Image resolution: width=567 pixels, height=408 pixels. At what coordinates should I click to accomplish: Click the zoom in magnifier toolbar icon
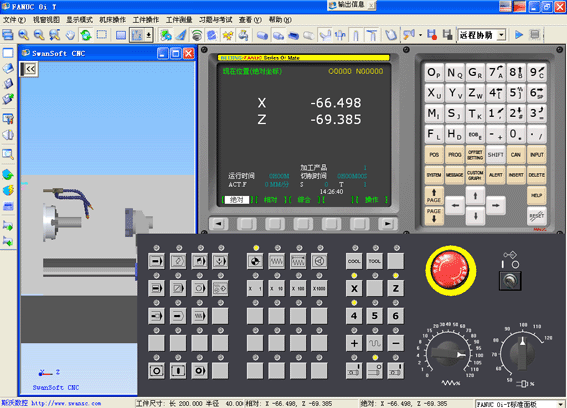(x=24, y=35)
